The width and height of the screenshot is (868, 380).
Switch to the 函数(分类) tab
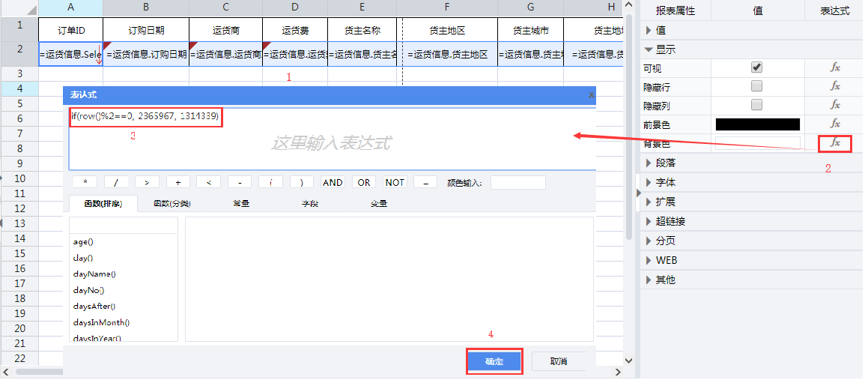(172, 203)
